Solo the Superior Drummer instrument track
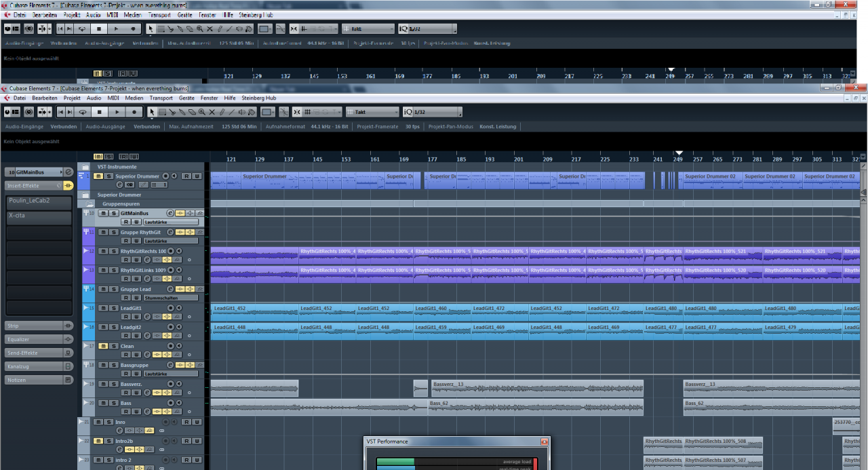The image size is (868, 470). (x=108, y=176)
